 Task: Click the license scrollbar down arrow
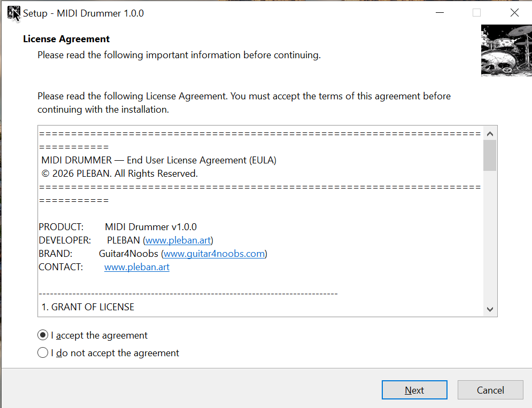pos(490,309)
